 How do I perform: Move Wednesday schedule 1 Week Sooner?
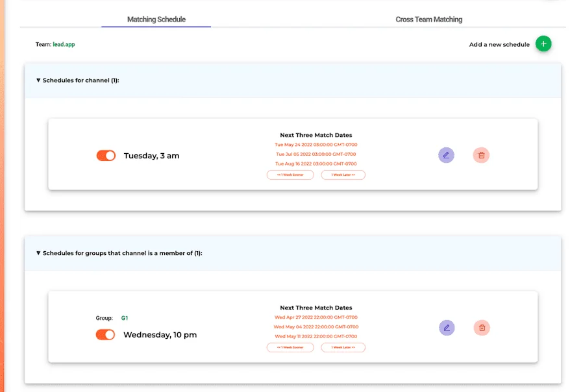pyautogui.click(x=290, y=347)
